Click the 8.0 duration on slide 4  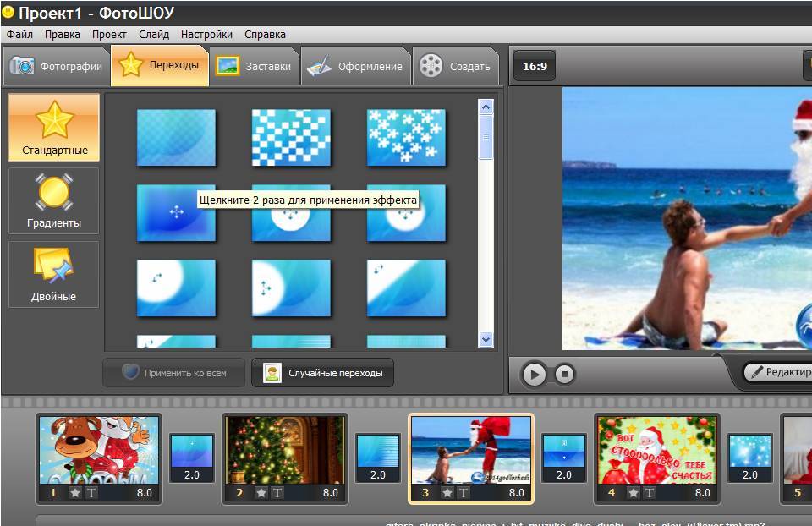(x=702, y=493)
